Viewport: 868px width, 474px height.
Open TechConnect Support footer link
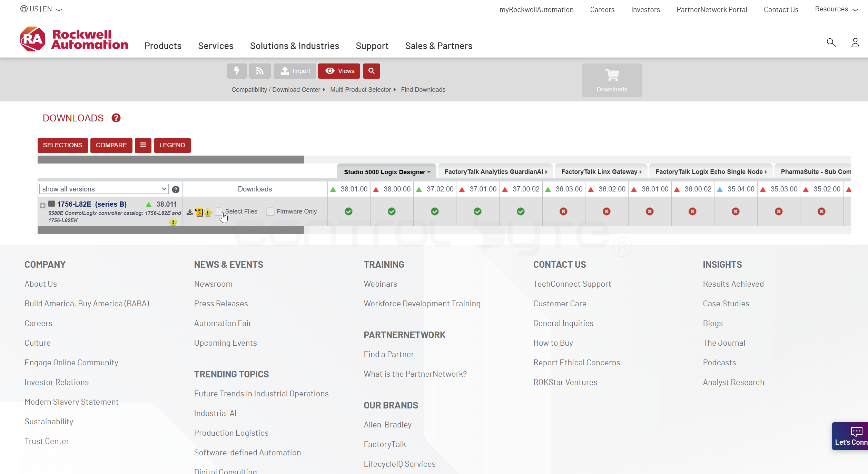[x=572, y=284]
